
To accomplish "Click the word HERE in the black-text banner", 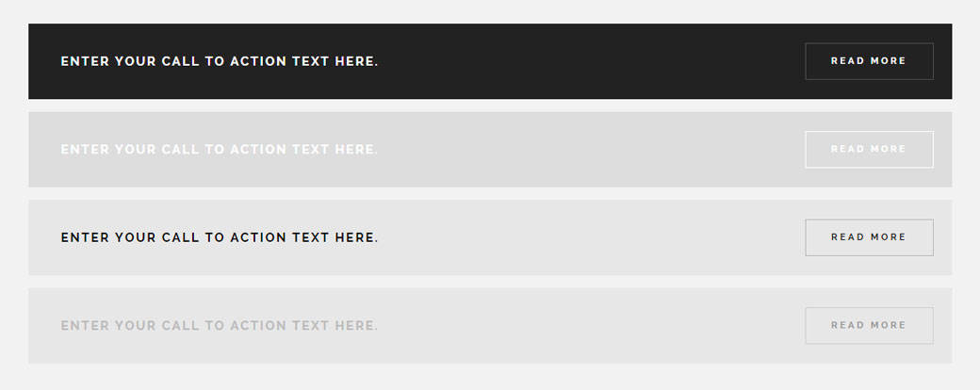I will point(355,237).
